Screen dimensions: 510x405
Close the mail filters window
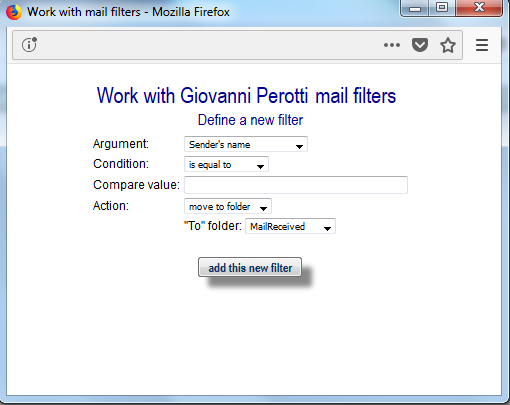pyautogui.click(x=479, y=8)
